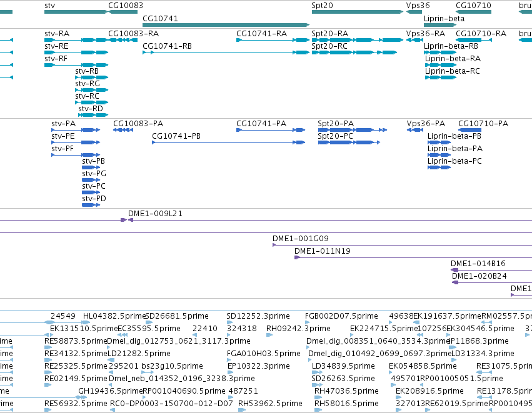Select the CG10710 gene bar
Viewport: 532px width, 413px height.
point(474,12)
